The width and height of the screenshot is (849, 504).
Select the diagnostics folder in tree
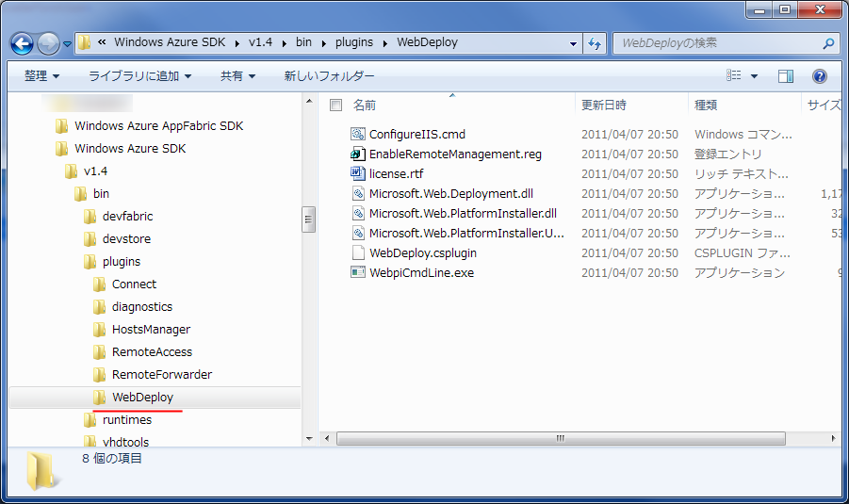coord(142,307)
